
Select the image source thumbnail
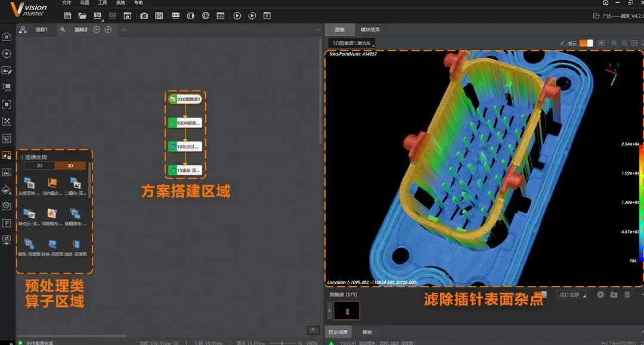click(x=346, y=311)
